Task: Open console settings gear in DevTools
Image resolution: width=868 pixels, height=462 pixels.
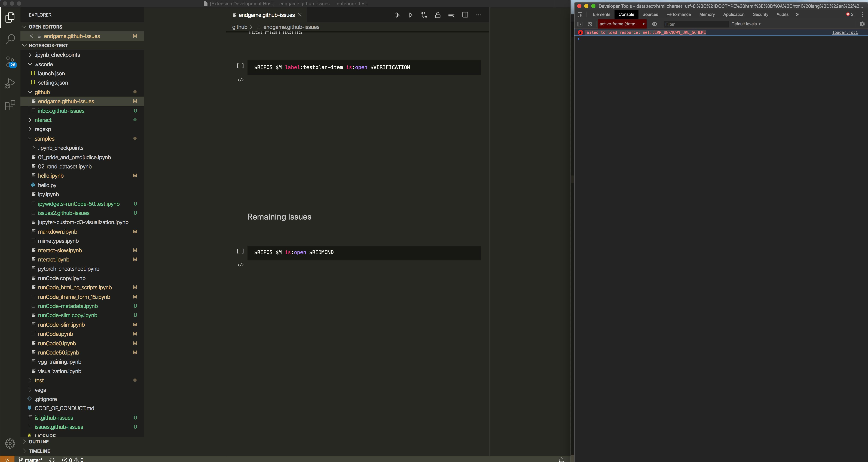Action: pos(862,24)
